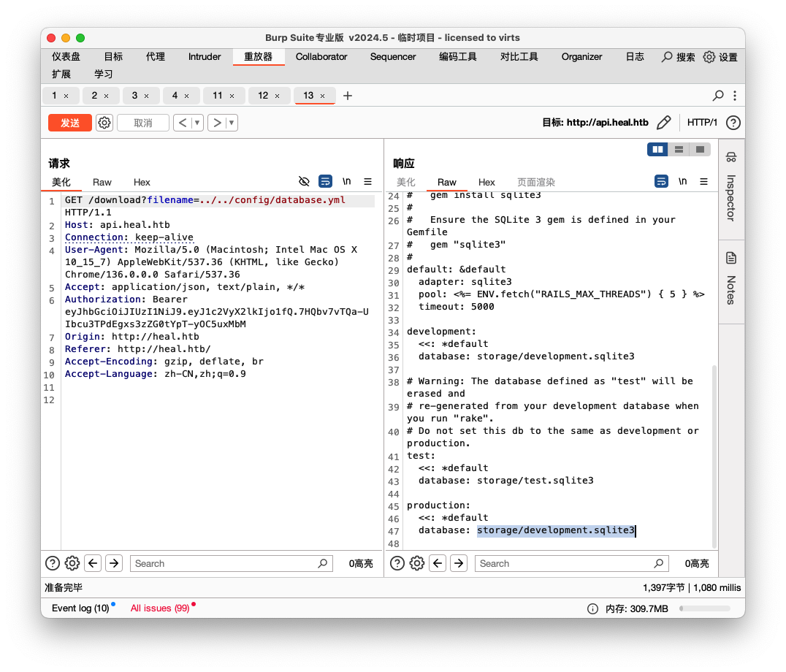Image resolution: width=786 pixels, height=672 pixels.
Task: Expand the forward history dropdown arrow
Action: 232,123
